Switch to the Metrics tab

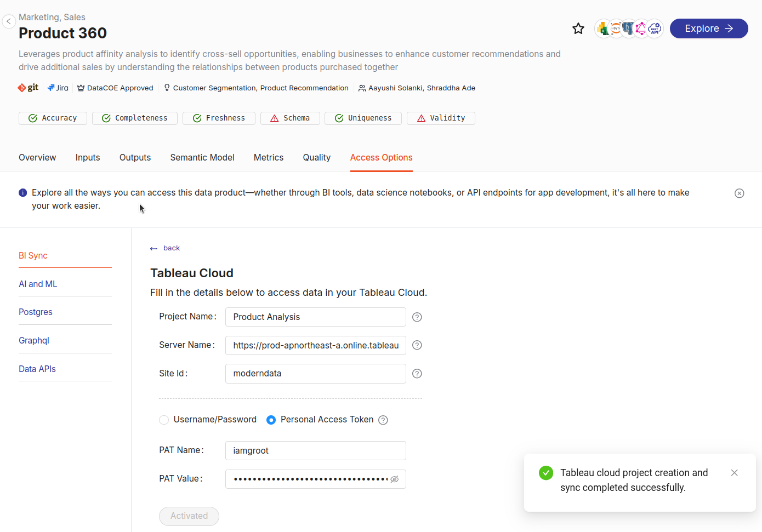(269, 158)
